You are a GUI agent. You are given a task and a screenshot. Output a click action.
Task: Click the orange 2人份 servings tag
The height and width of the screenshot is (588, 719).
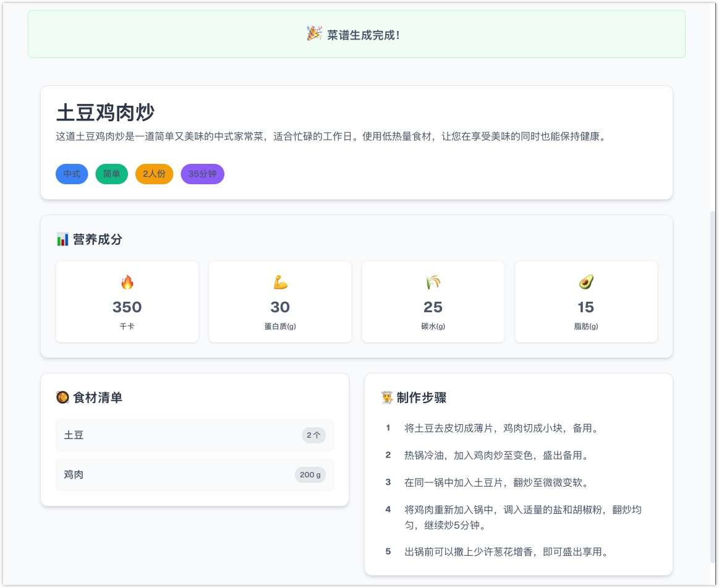click(154, 174)
